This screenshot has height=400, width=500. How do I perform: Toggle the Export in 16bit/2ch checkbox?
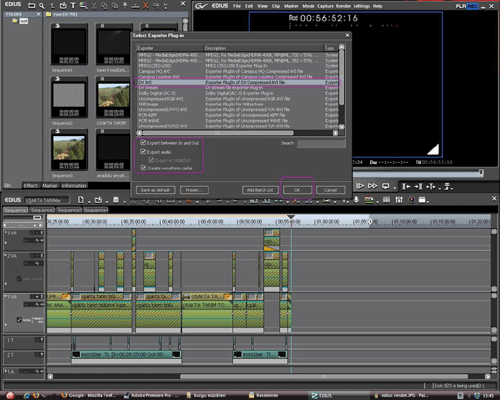[151, 160]
